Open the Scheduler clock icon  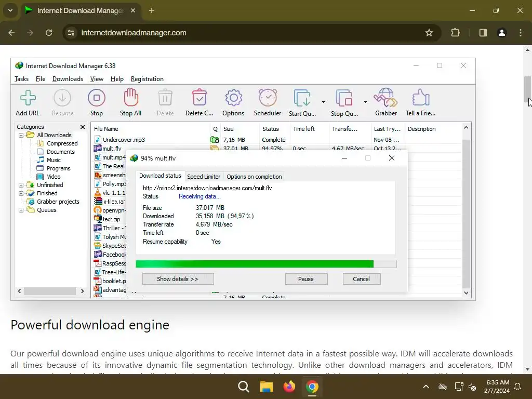pos(268,98)
